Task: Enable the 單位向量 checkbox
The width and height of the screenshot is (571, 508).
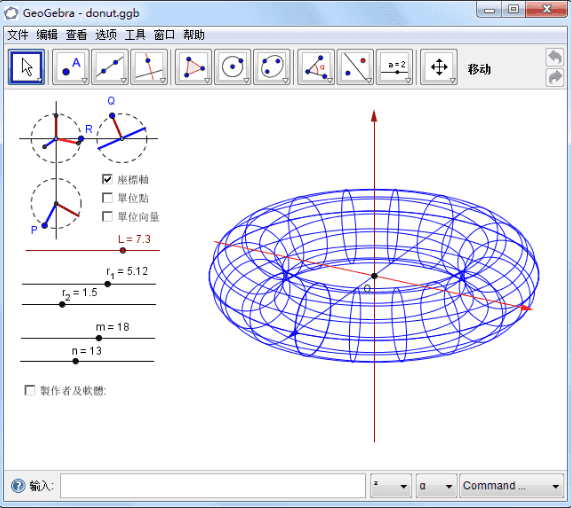Action: click(x=107, y=217)
